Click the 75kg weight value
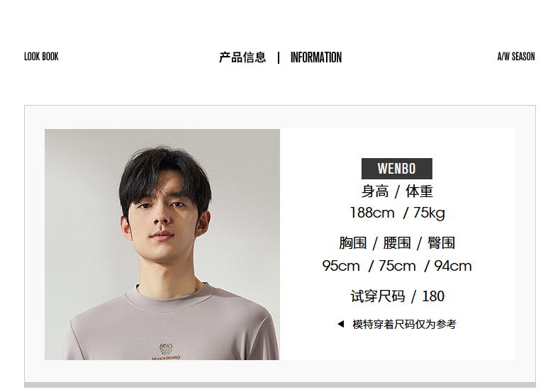The width and height of the screenshot is (560, 392). point(429,213)
